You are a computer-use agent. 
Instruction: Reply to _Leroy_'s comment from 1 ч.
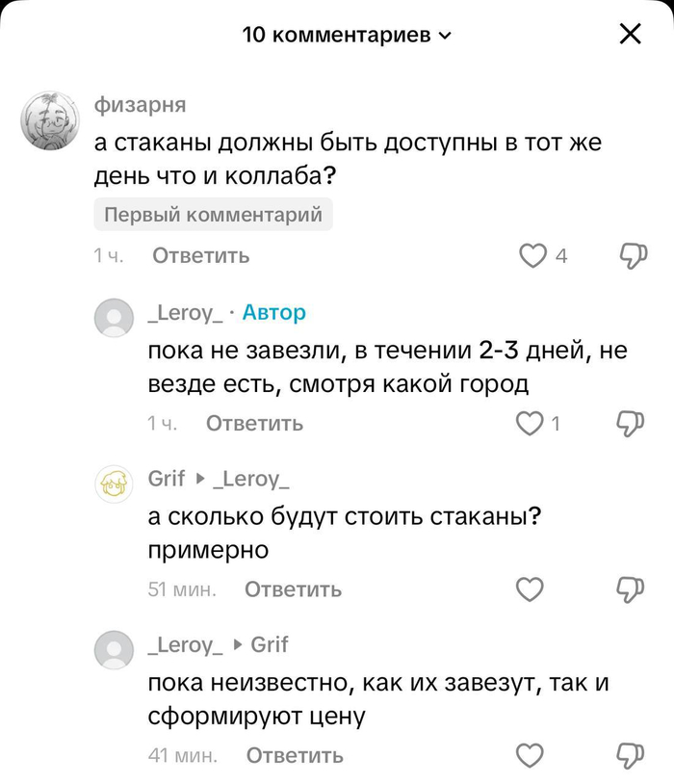254,423
